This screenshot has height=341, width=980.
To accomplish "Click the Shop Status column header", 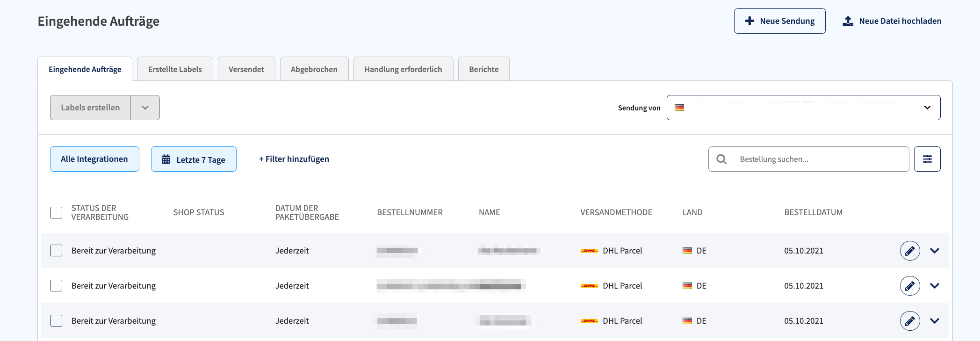I will pos(199,212).
